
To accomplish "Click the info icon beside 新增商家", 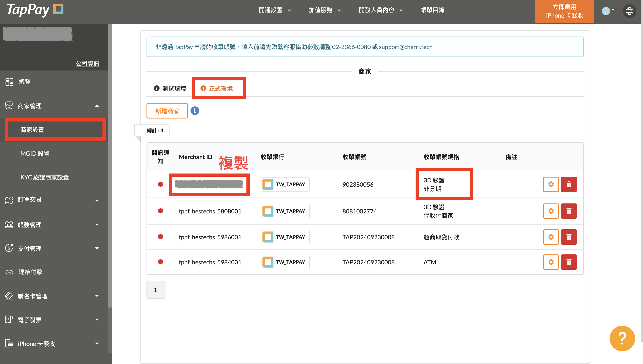I will click(195, 110).
